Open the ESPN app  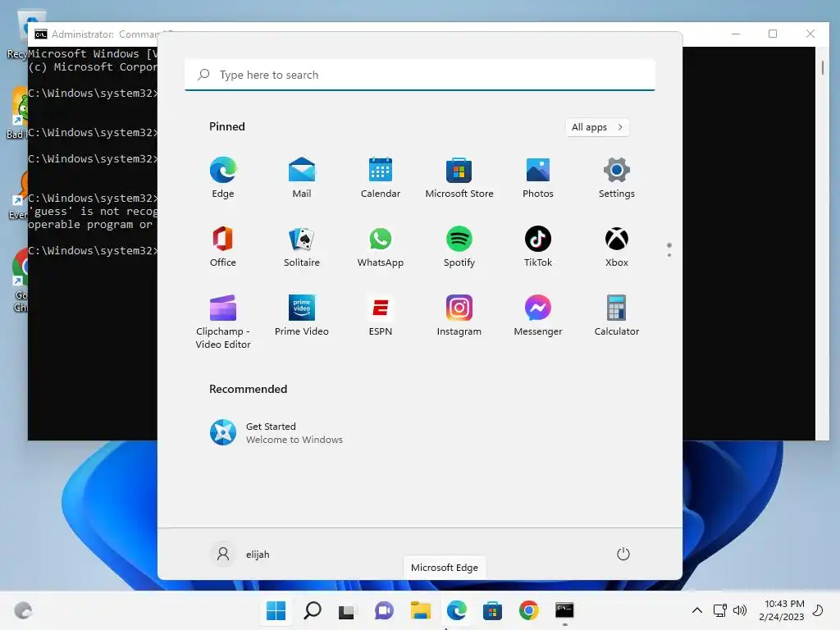[381, 316]
